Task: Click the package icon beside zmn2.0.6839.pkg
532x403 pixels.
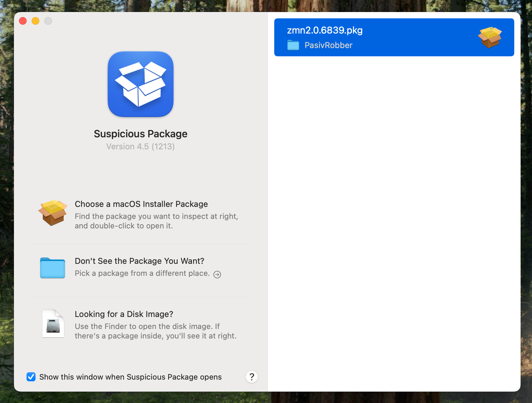Action: pyautogui.click(x=489, y=37)
